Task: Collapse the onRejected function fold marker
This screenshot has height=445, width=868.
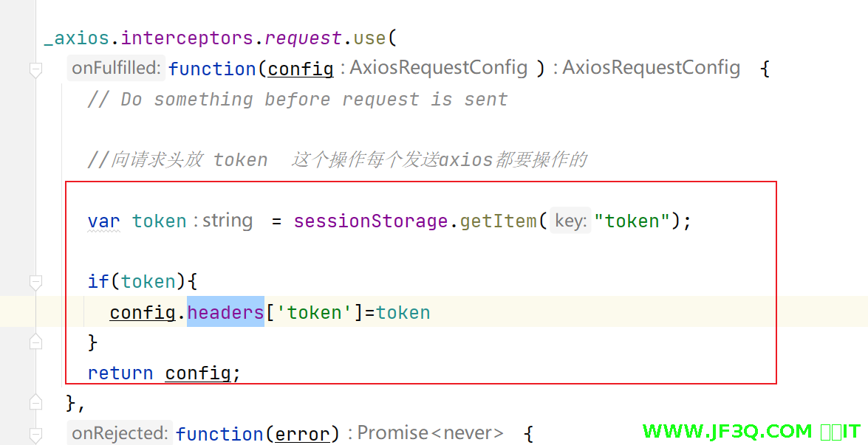Action: (35, 434)
